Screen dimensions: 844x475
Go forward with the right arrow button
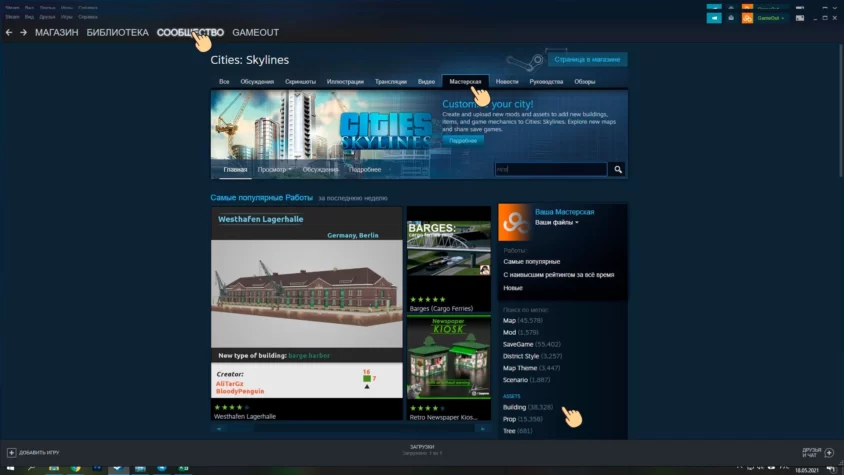[23, 33]
